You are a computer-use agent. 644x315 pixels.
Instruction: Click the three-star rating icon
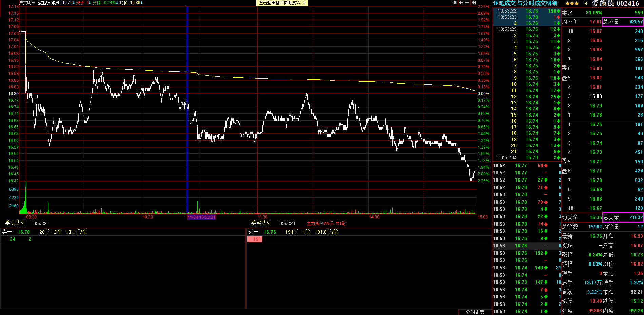[x=572, y=3]
